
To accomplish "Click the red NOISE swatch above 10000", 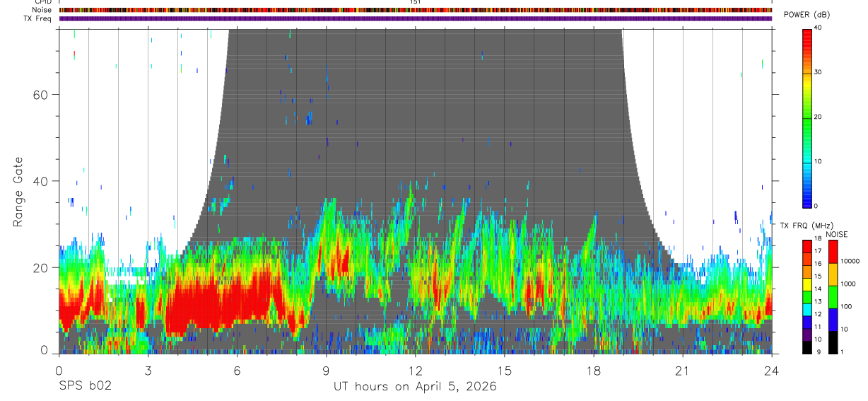I will [832, 251].
